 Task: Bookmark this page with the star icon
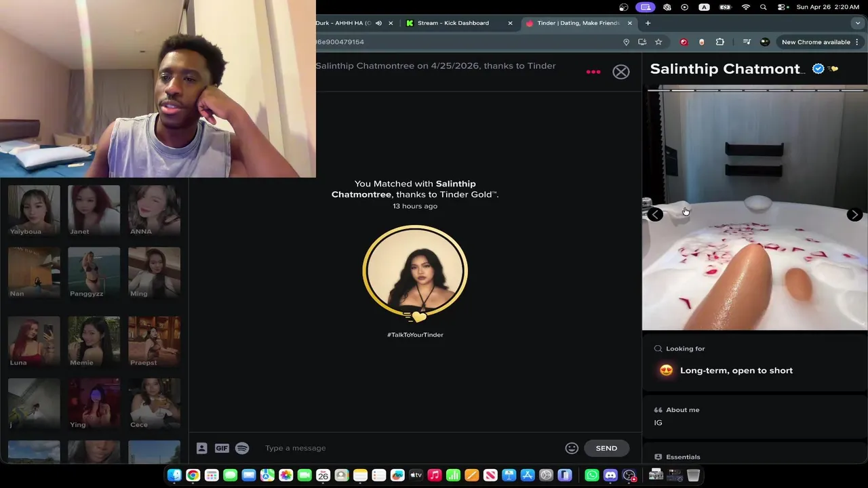tap(658, 42)
